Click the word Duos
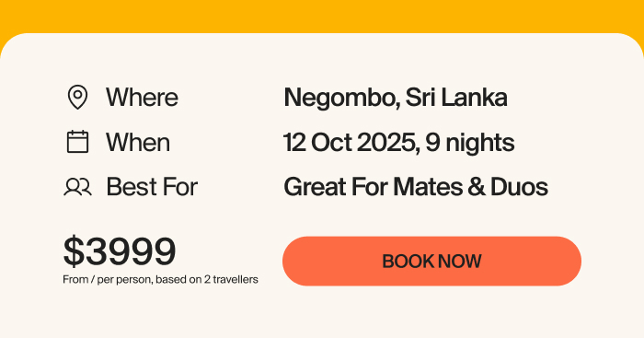Image resolution: width=644 pixels, height=338 pixels. [x=519, y=187]
